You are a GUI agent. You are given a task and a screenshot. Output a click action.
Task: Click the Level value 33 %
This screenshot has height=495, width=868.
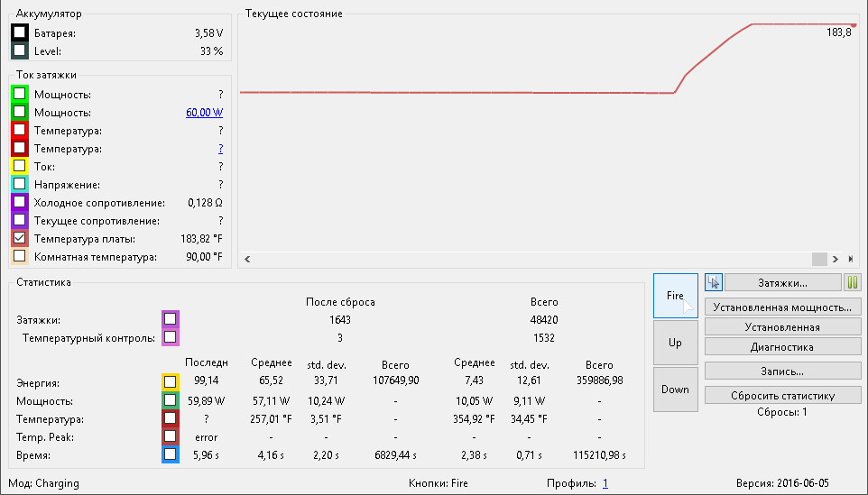click(x=211, y=50)
